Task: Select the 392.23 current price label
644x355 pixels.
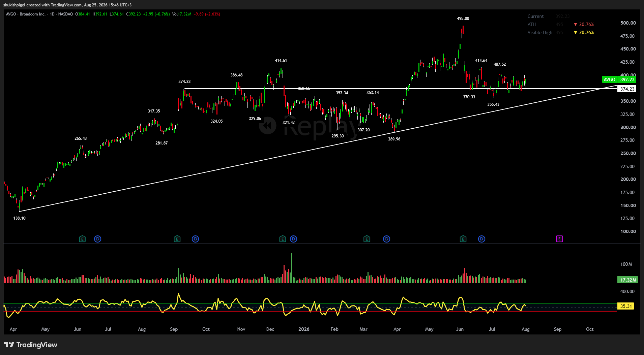Action: [627, 79]
